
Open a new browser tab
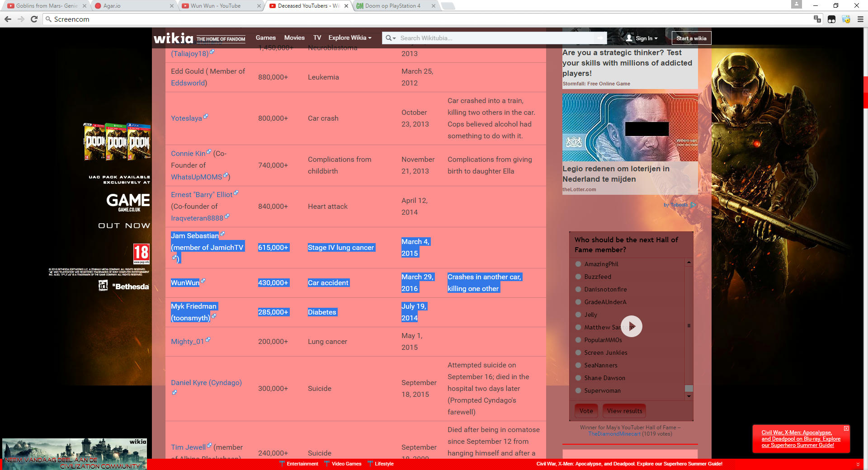click(448, 6)
